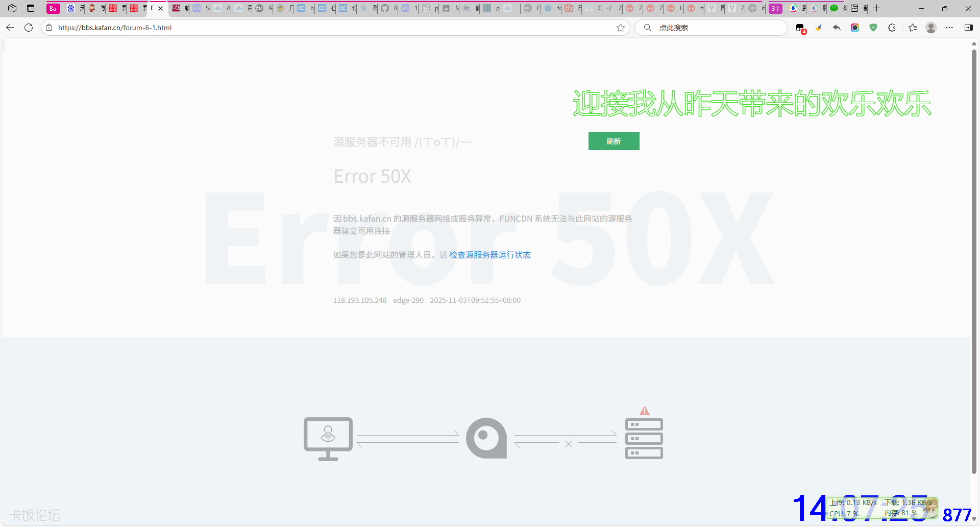980x527 pixels.
Task: Toggle the vertical tabs button
Action: click(x=31, y=8)
